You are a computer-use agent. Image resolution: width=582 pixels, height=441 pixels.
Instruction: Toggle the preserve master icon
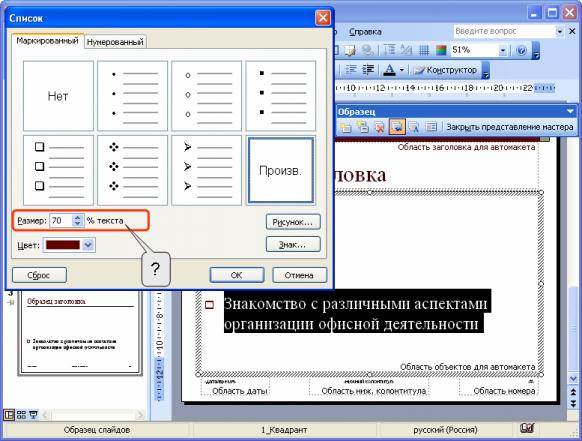(397, 127)
